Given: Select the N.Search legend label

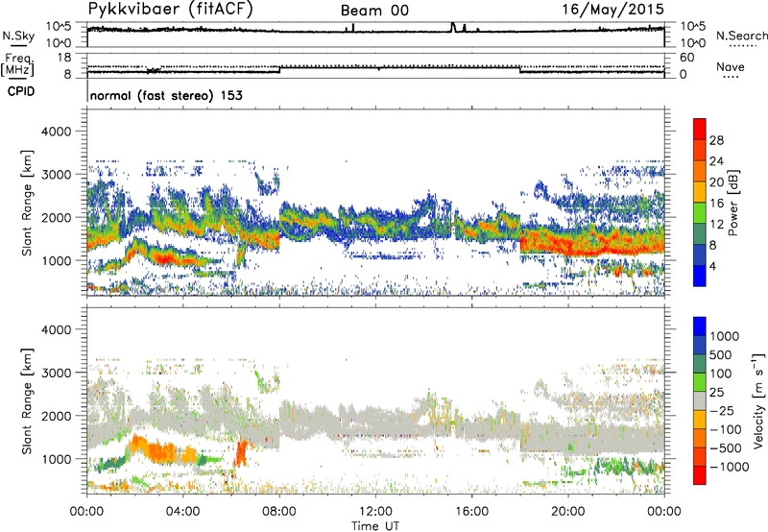Looking at the screenshot, I should point(741,36).
